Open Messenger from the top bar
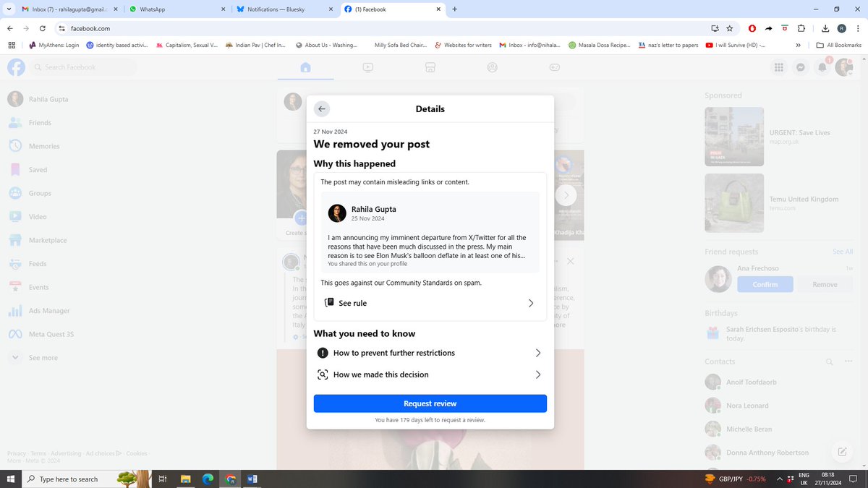The width and height of the screenshot is (868, 488). (800, 67)
